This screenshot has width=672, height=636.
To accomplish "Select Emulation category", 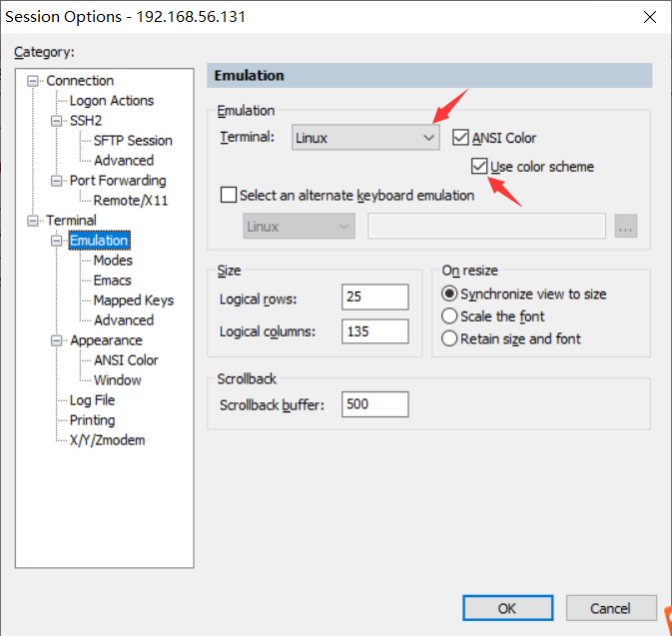I will tap(99, 241).
